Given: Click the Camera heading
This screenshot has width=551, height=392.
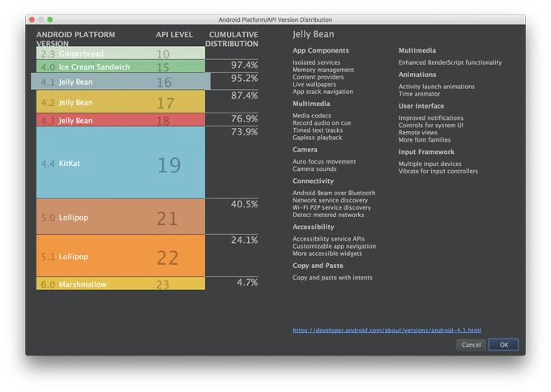Looking at the screenshot, I should tap(305, 150).
